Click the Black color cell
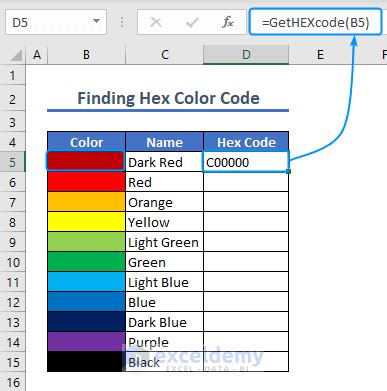387x391 pixels. (x=86, y=362)
